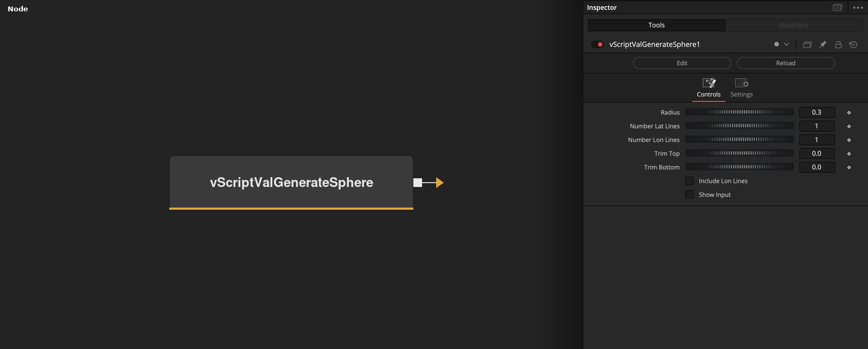The width and height of the screenshot is (868, 349).
Task: Open the Inspector three-dot options menu
Action: coord(858,8)
